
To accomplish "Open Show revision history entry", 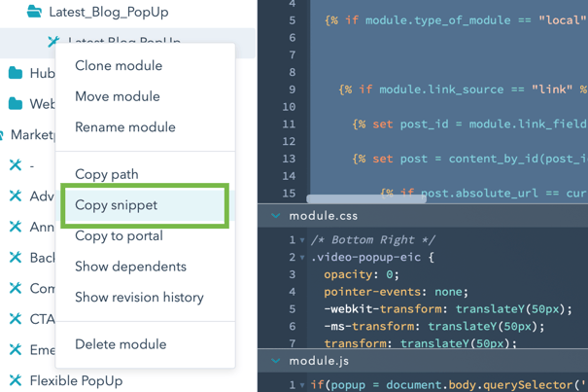I will click(x=139, y=298).
